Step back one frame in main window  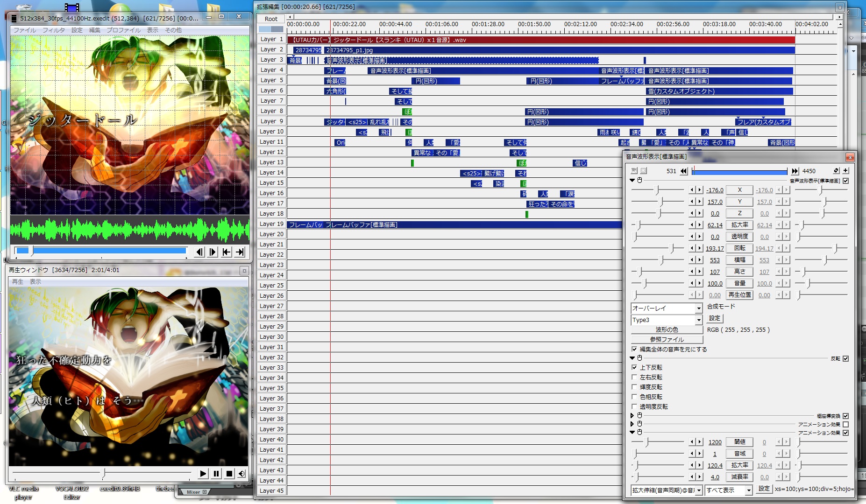[199, 252]
